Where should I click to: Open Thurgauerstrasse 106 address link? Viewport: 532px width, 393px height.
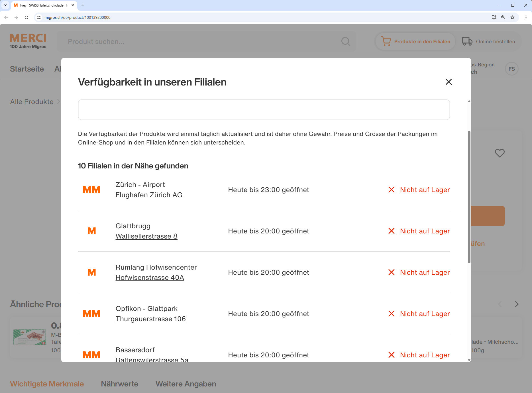(150, 319)
